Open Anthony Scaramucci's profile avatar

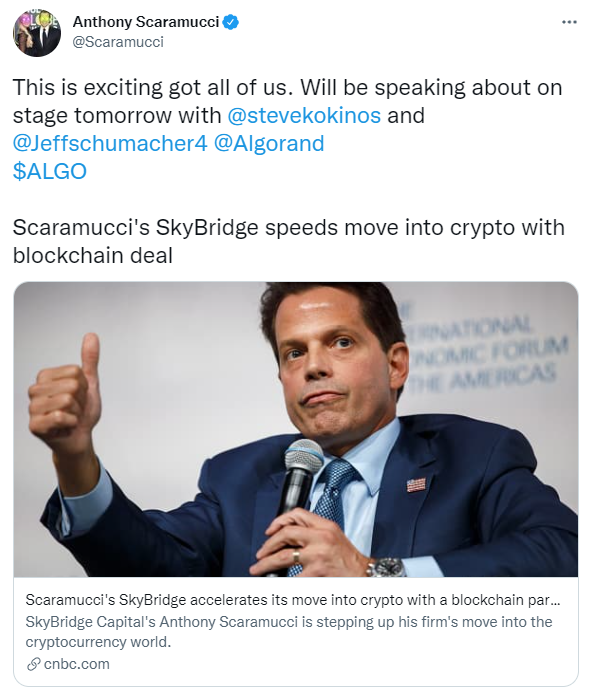pos(37,32)
